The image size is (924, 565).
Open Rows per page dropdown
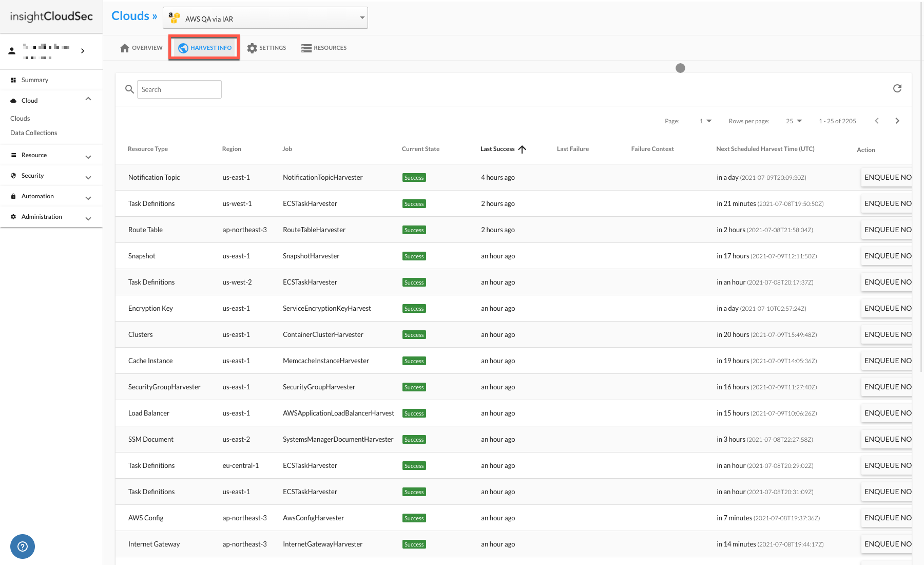[x=794, y=121]
